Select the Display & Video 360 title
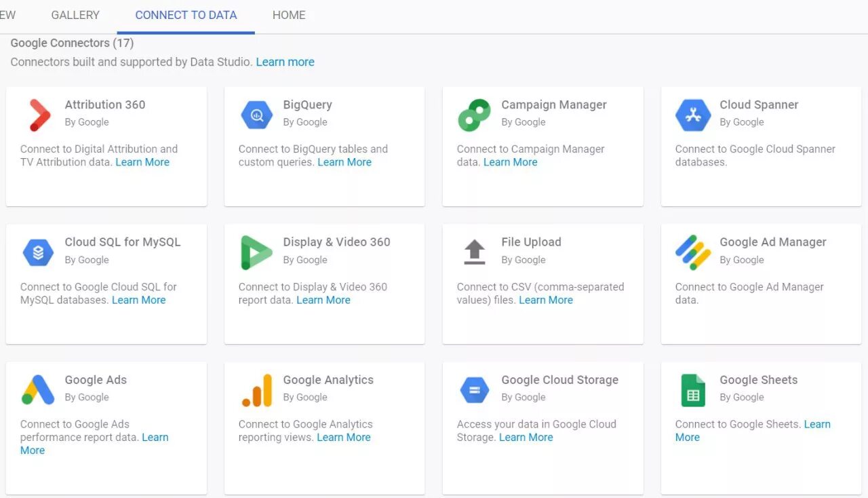The height and width of the screenshot is (498, 868). point(337,242)
